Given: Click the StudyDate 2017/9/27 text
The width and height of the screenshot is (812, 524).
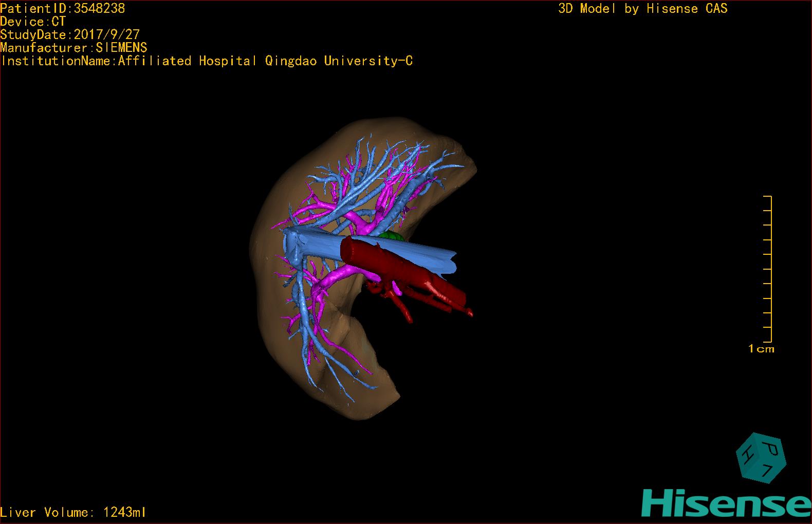Looking at the screenshot, I should click(70, 35).
